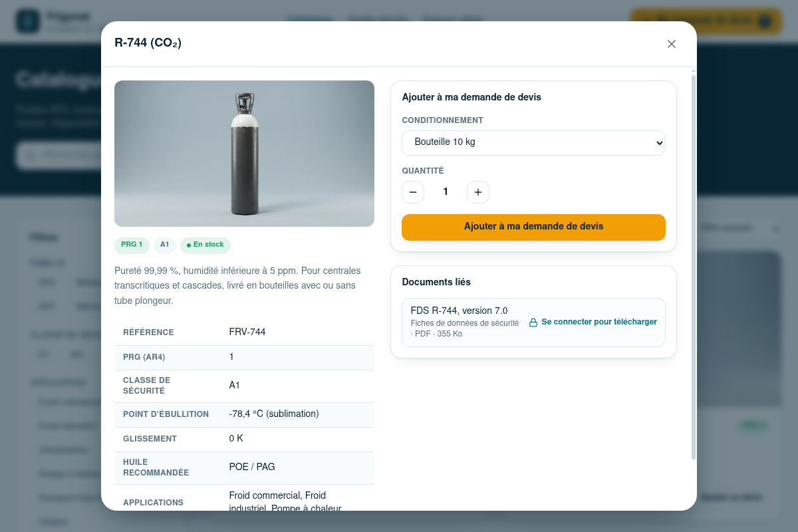Image resolution: width=798 pixels, height=532 pixels.
Task: Click the 'CLASSE DE SÉCURITÉ' row label
Action: [147, 386]
